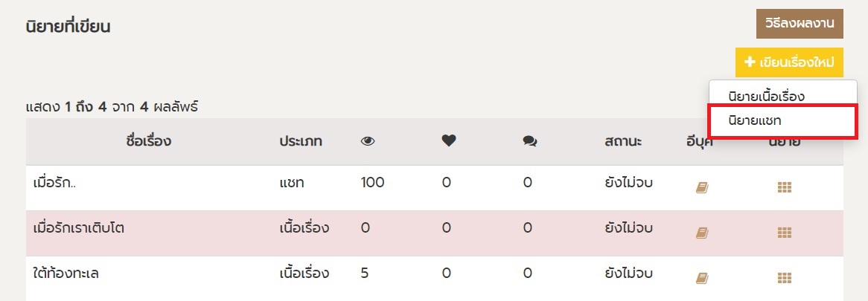Open the story titled เมื่อรัก..

coord(56,183)
